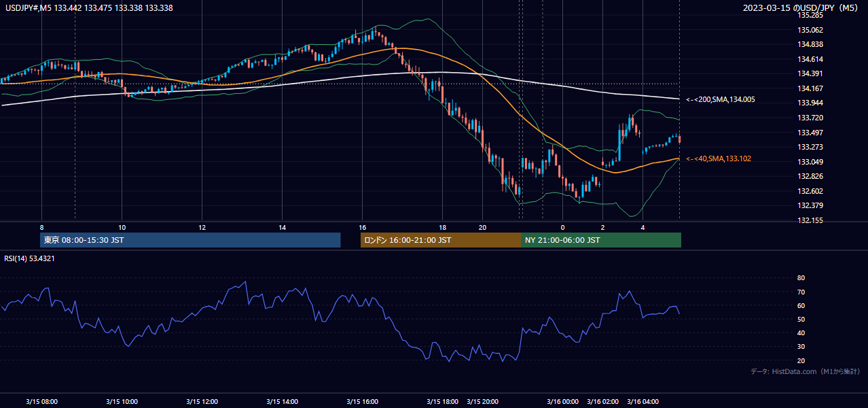Click the 3/16 02:00 time label
Screen dimensions: 868x408
tap(602, 401)
